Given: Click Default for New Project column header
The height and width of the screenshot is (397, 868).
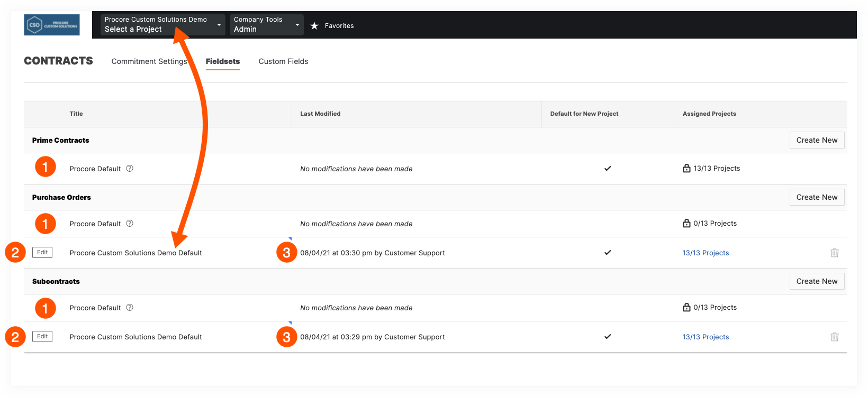Looking at the screenshot, I should click(584, 114).
